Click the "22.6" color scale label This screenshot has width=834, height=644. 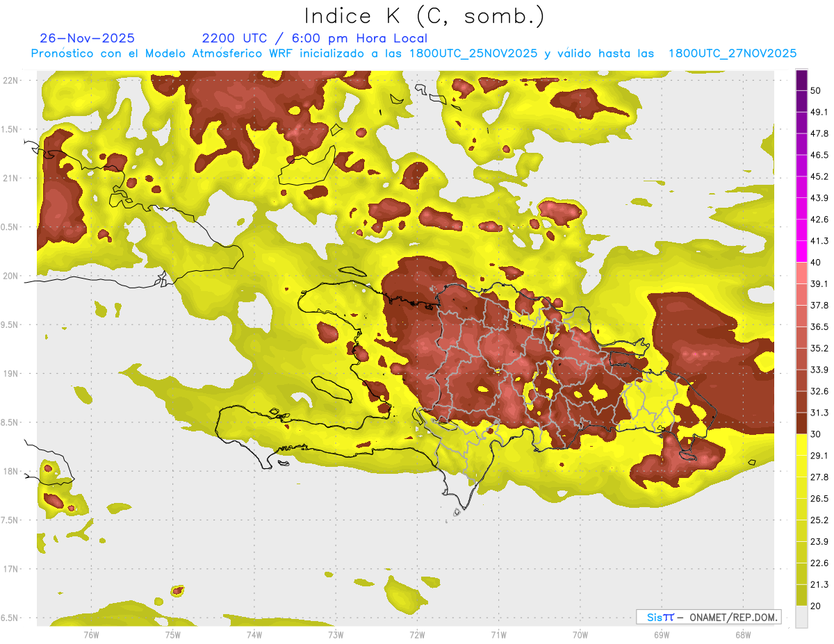coord(819,563)
